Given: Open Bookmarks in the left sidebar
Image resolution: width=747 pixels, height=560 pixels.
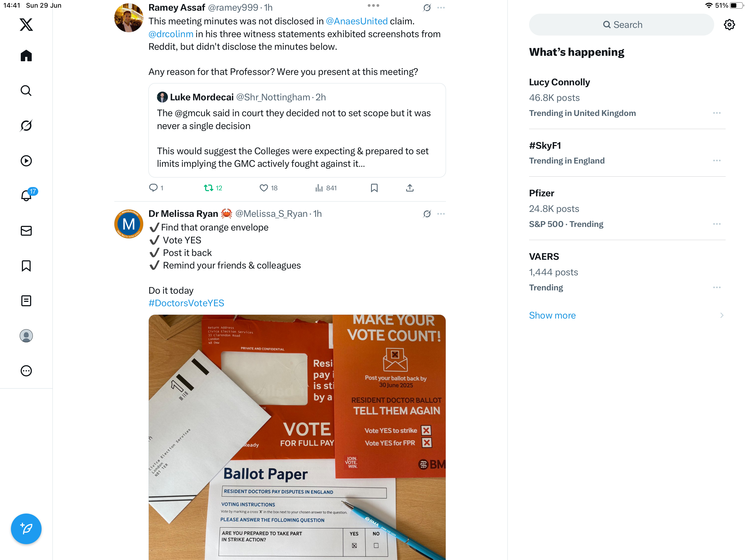Looking at the screenshot, I should pyautogui.click(x=26, y=266).
